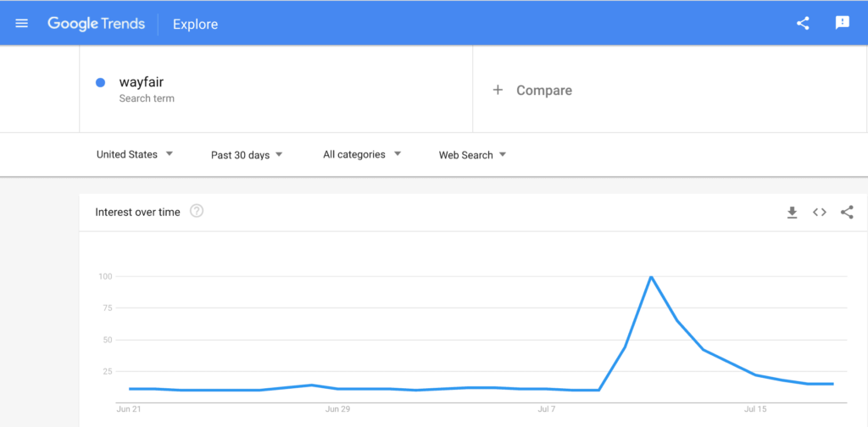The height and width of the screenshot is (427, 868).
Task: Expand the United States region dropdown
Action: pyautogui.click(x=135, y=154)
